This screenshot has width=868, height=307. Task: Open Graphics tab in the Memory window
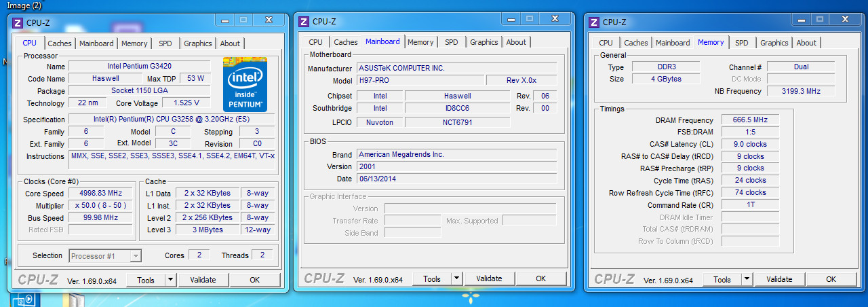[x=774, y=43]
